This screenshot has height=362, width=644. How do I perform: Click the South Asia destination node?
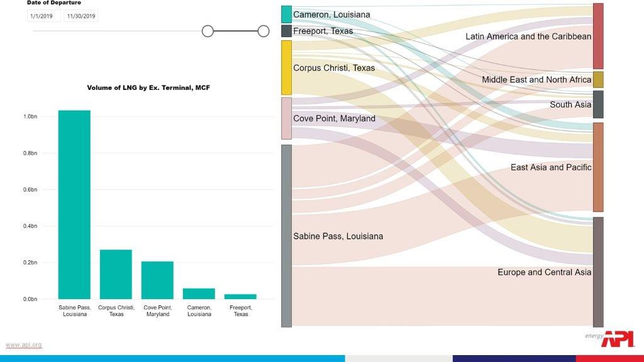(598, 104)
